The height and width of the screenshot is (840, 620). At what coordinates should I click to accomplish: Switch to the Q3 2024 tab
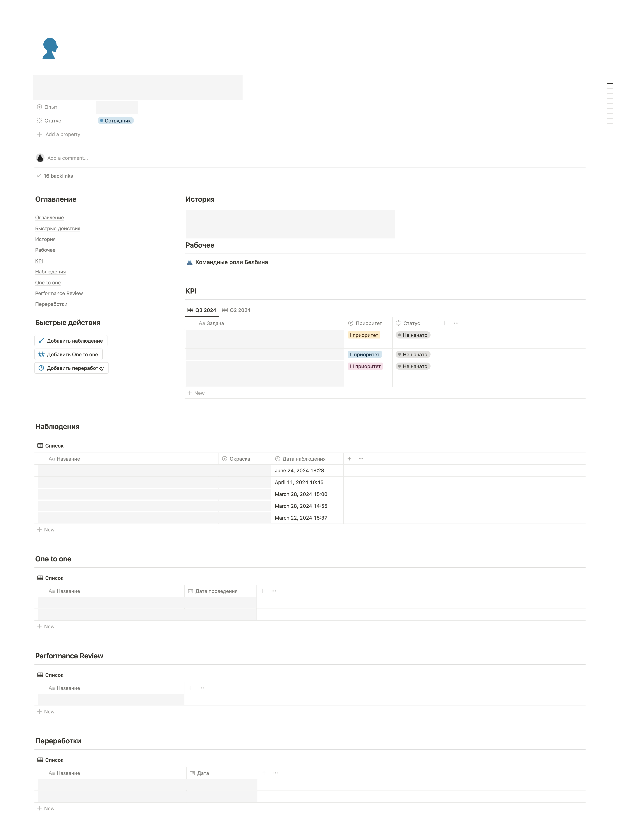[x=202, y=310]
